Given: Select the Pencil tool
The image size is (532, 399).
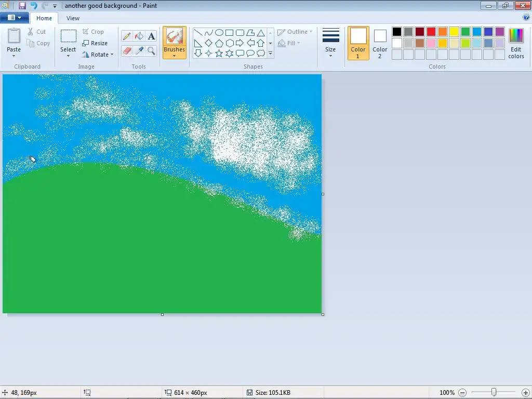Looking at the screenshot, I should [127, 36].
